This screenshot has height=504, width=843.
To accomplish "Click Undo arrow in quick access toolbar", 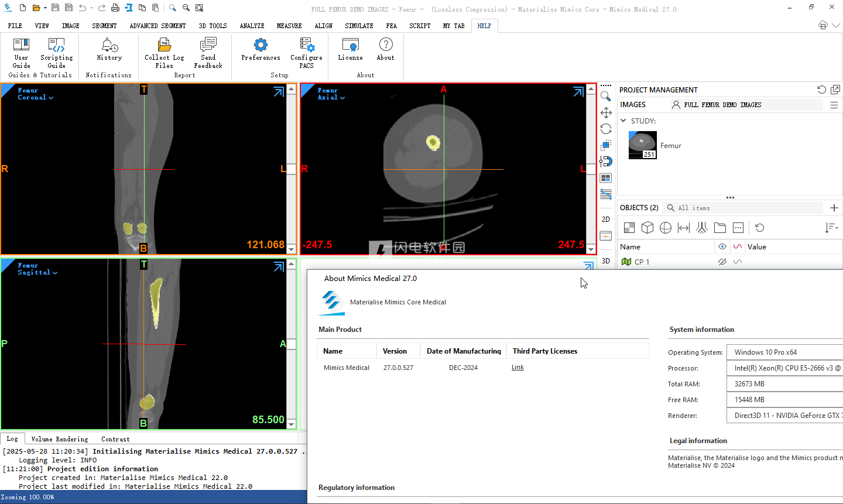I will coord(83,8).
